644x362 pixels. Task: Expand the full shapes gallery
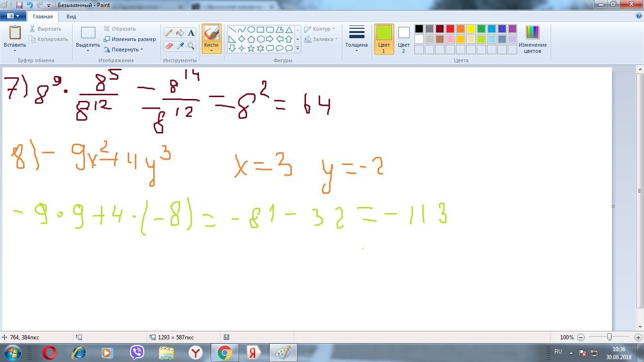pyautogui.click(x=297, y=48)
